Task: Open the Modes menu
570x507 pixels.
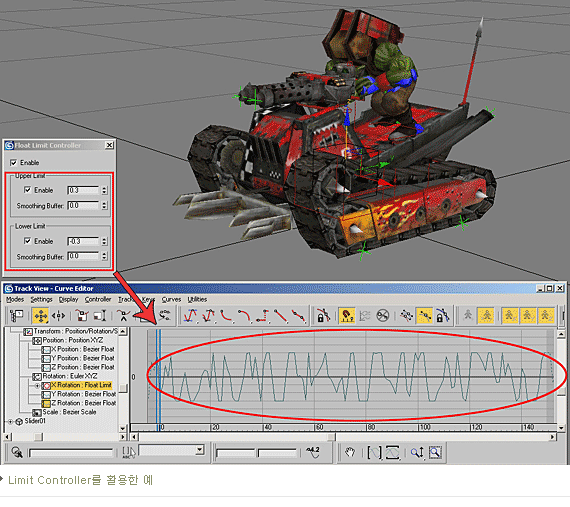Action: pyautogui.click(x=15, y=299)
